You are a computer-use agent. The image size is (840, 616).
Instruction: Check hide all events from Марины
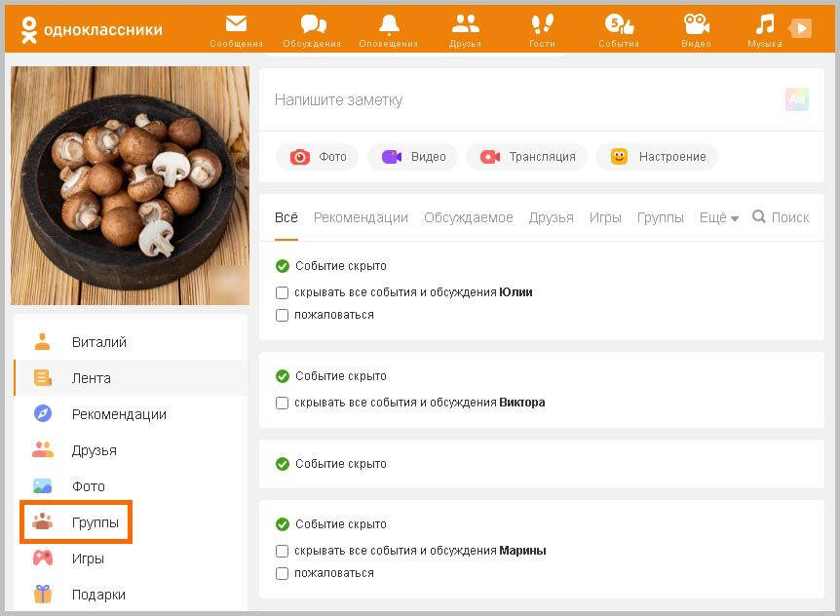[282, 551]
